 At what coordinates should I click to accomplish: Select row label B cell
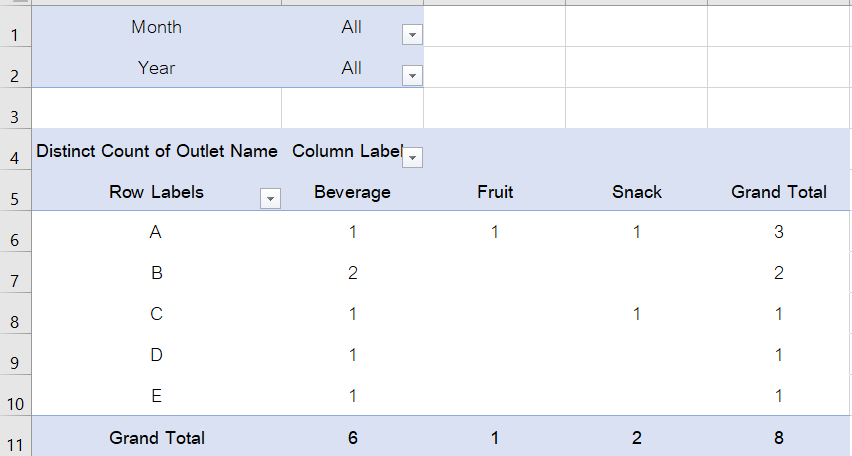[x=156, y=273]
